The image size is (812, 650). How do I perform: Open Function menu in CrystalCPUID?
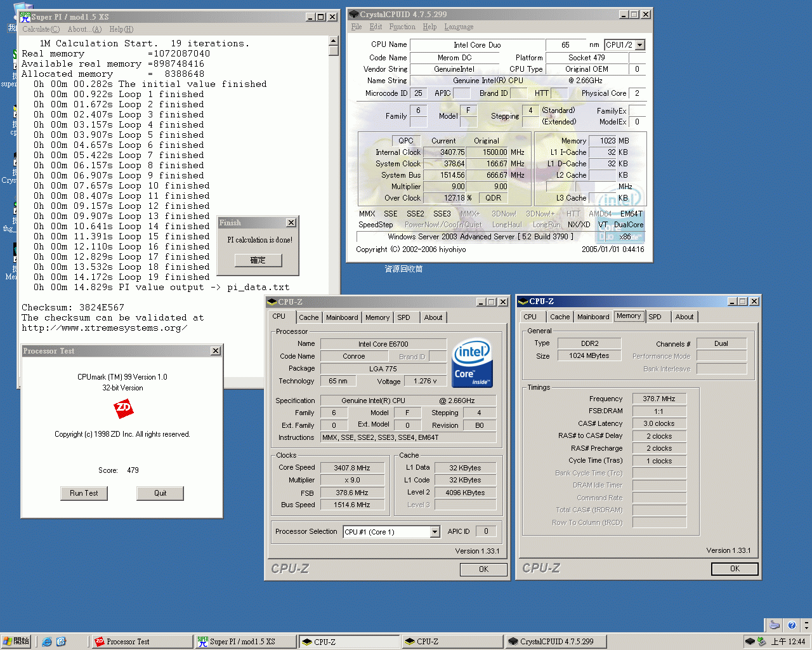tap(402, 27)
